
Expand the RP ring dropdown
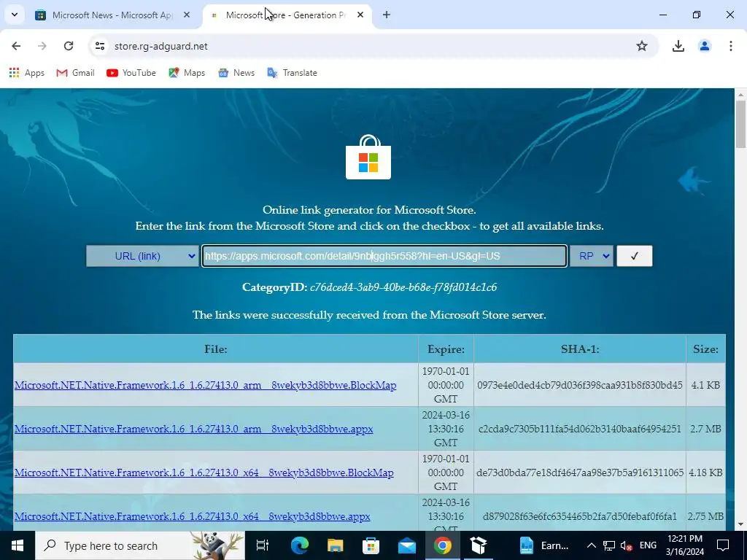click(x=592, y=256)
